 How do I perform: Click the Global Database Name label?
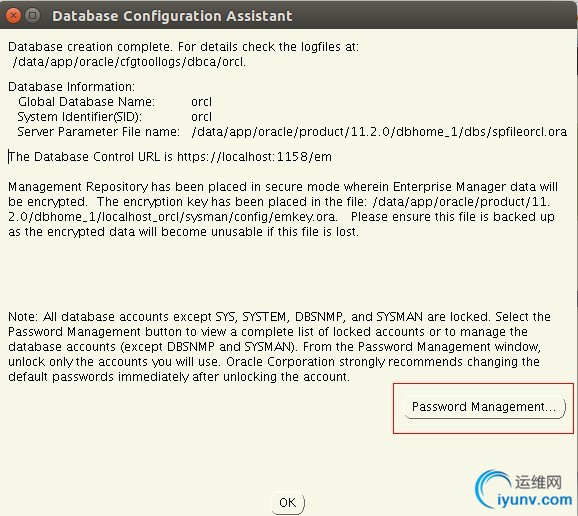pyautogui.click(x=86, y=102)
